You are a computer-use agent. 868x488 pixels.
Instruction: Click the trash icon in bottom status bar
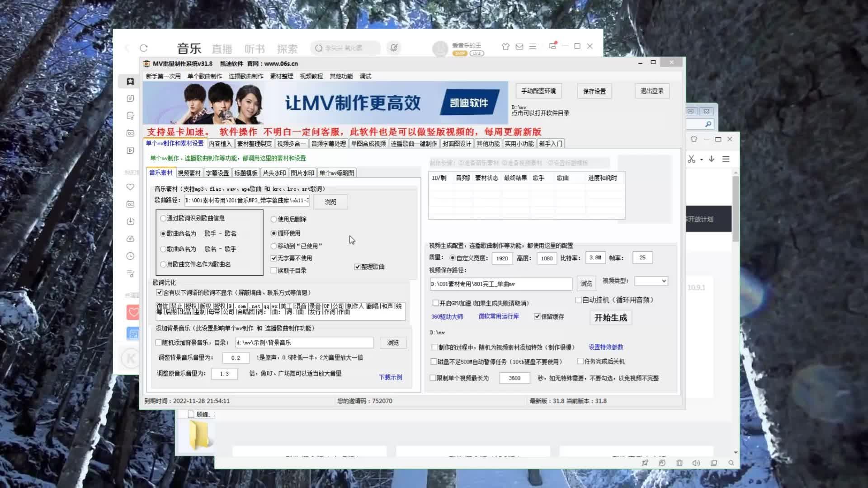(679, 463)
